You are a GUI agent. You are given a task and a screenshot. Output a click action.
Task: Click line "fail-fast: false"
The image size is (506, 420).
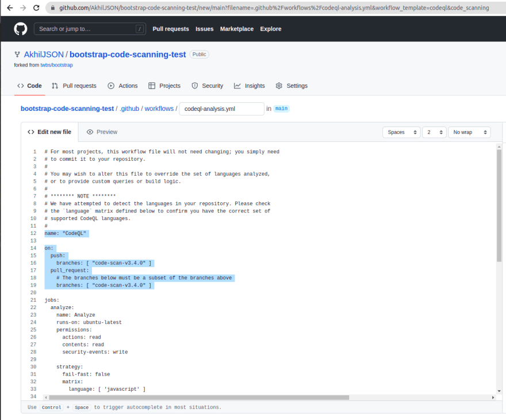[86, 374]
